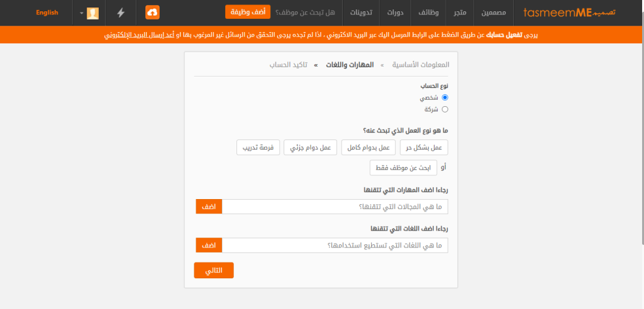This screenshot has width=644, height=309.
Task: Toggle the عمل دوام جزئي option
Action: point(310,148)
